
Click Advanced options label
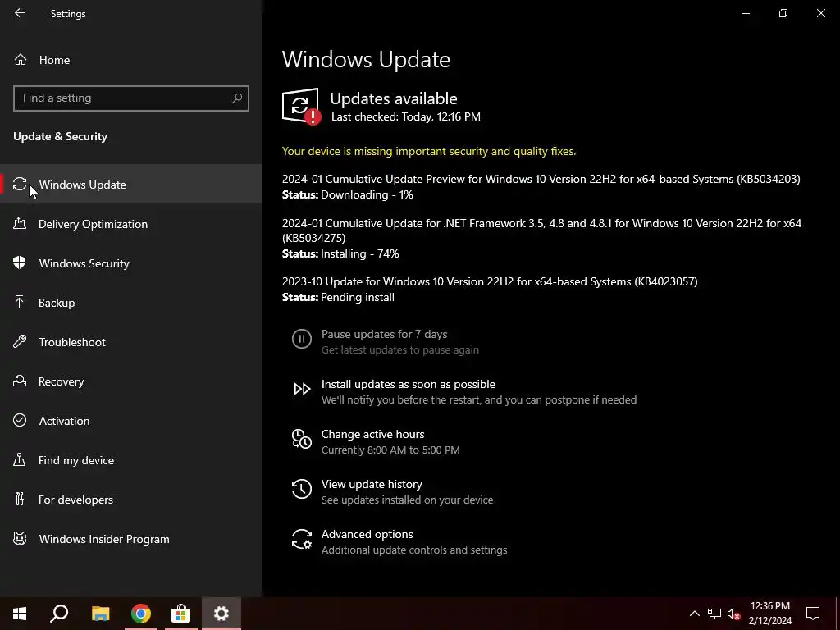[x=367, y=534]
